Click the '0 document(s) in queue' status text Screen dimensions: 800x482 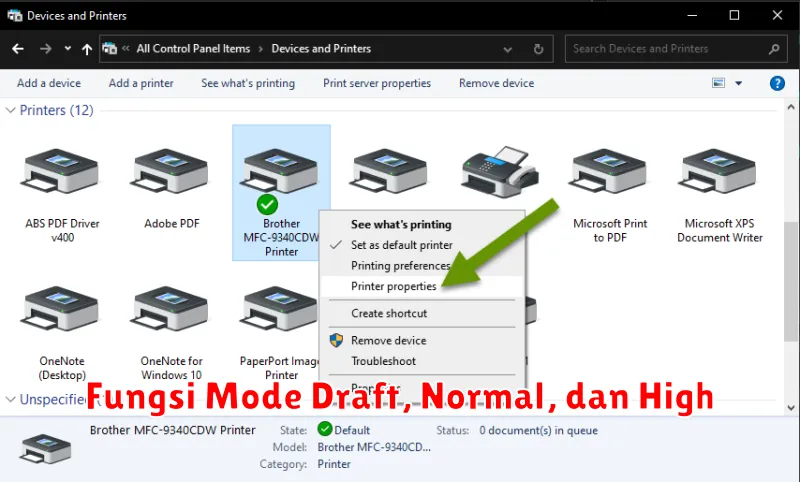tap(538, 430)
